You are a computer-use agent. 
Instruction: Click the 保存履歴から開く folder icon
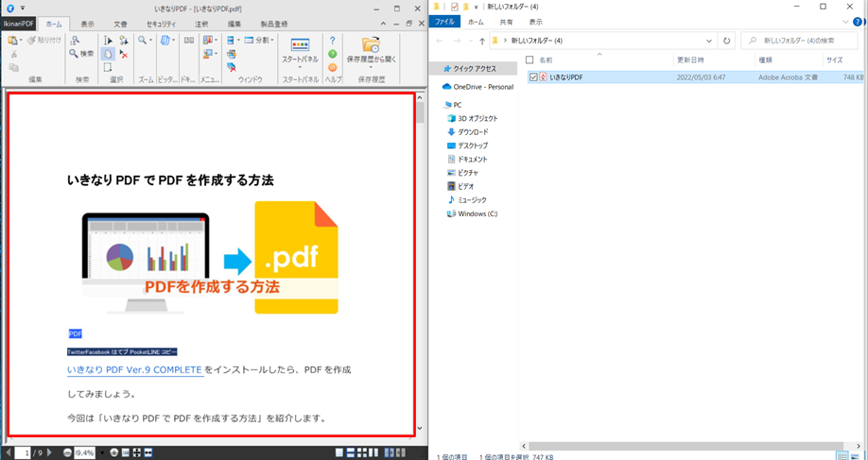(x=371, y=44)
